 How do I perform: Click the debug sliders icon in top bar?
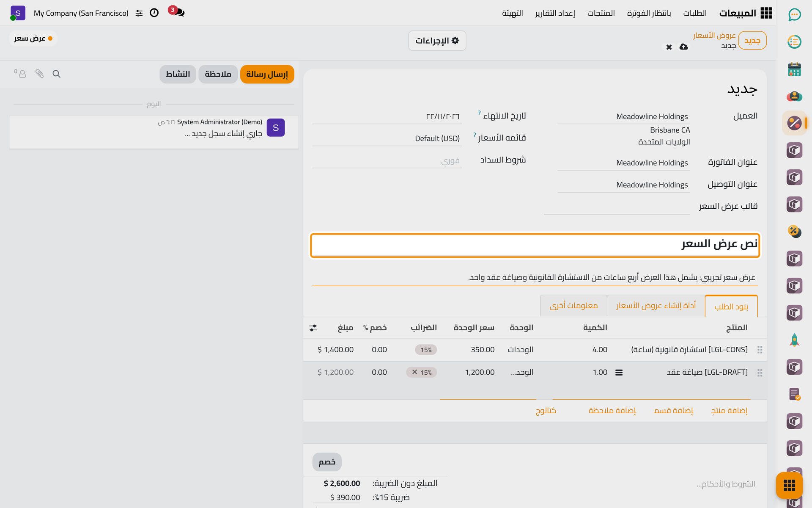coord(139,13)
